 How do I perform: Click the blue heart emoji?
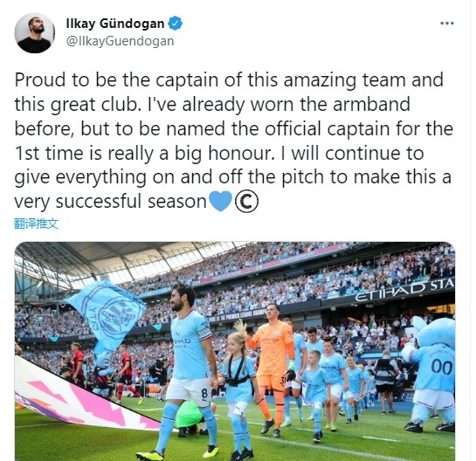[221, 201]
